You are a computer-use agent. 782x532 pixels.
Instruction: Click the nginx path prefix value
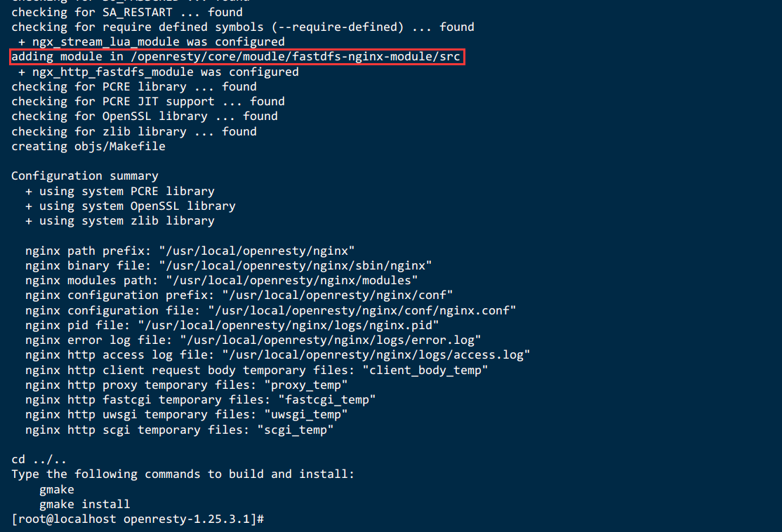point(257,251)
